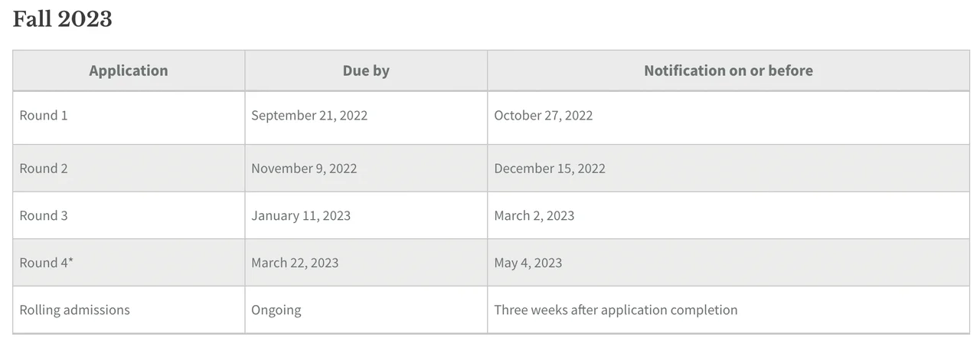Click the January 11, 2023 due date
Screen dimensions: 980x341
tap(301, 216)
